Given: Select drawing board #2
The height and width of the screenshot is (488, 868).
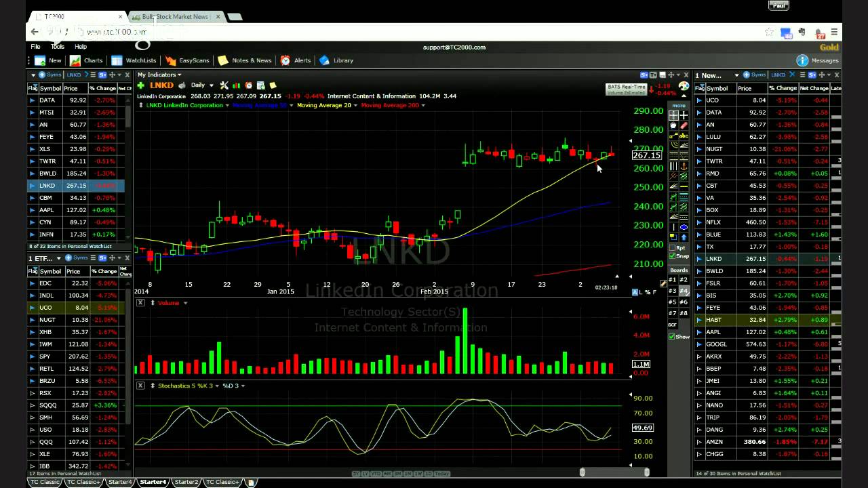Looking at the screenshot, I should 684,280.
